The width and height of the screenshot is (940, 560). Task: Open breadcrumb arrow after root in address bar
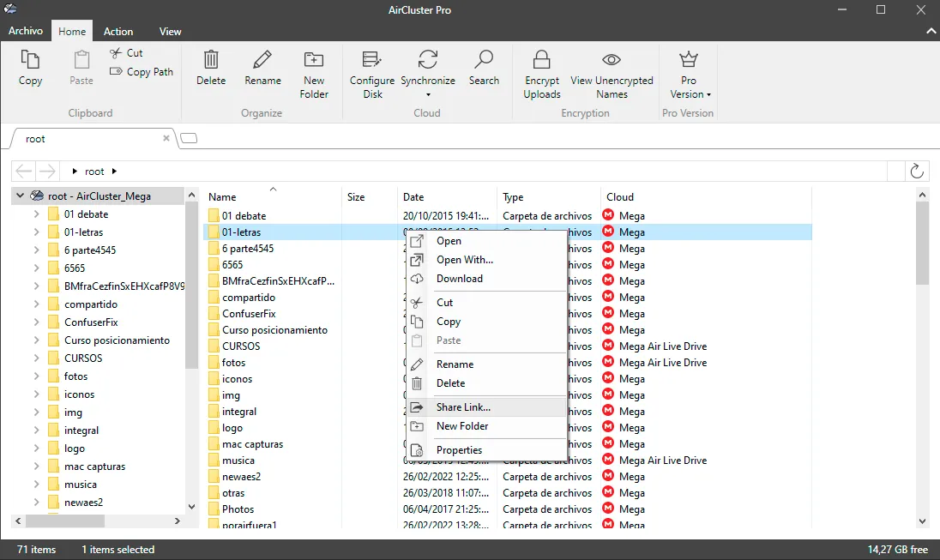click(114, 172)
